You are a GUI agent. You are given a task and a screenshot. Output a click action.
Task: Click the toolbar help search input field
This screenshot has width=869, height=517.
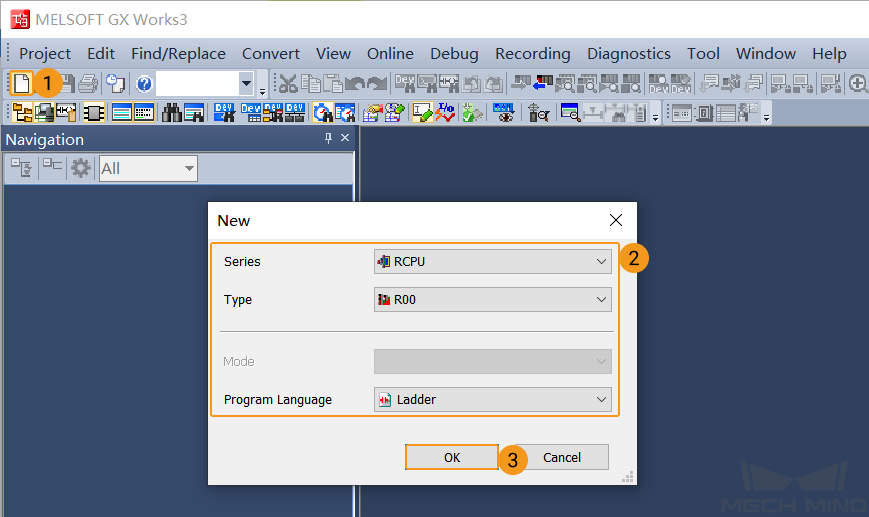(198, 84)
